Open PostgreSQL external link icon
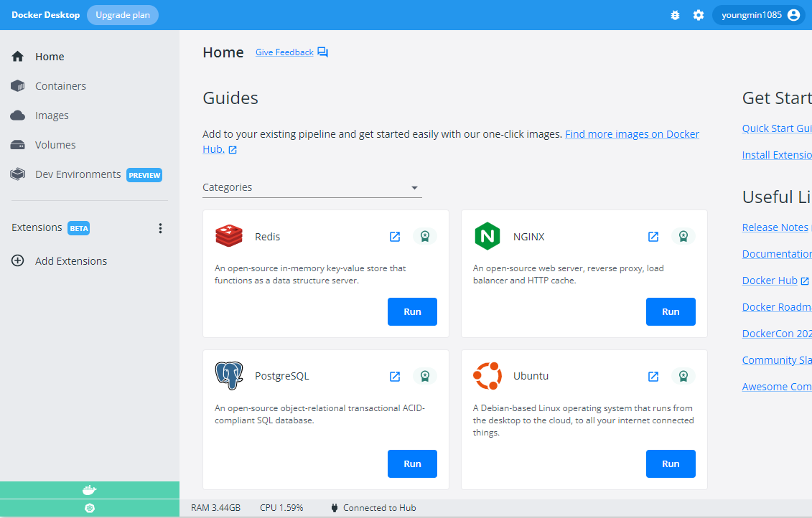 [395, 376]
